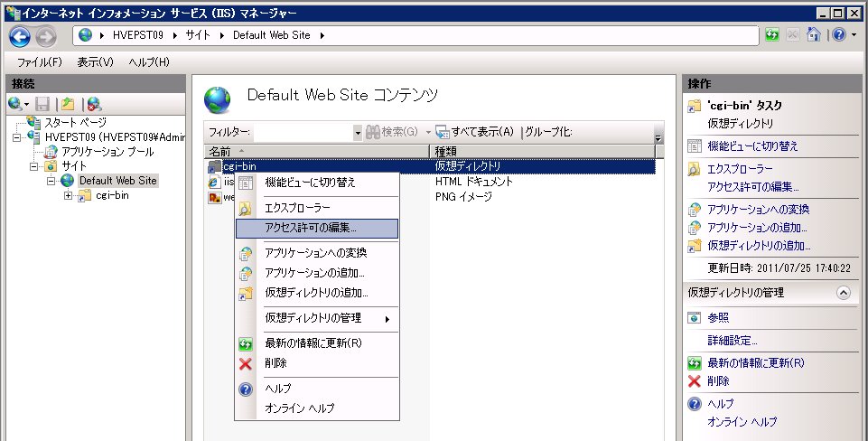The height and width of the screenshot is (441, 868).
Task: Click the フィルター text input field
Action: tap(303, 133)
